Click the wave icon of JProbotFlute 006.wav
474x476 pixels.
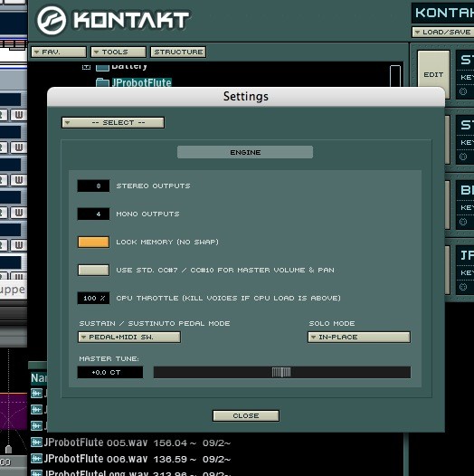[36, 459]
